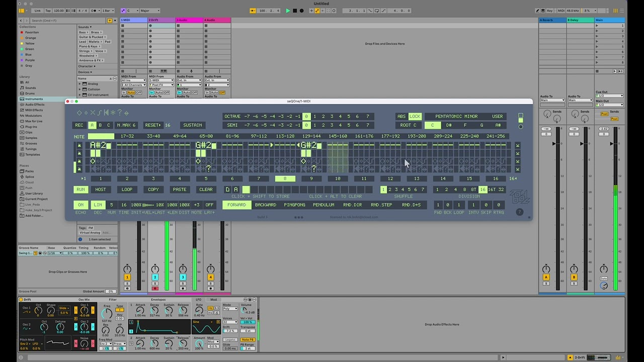
Task: Open the Major scale dropdown
Action: [x=150, y=11]
